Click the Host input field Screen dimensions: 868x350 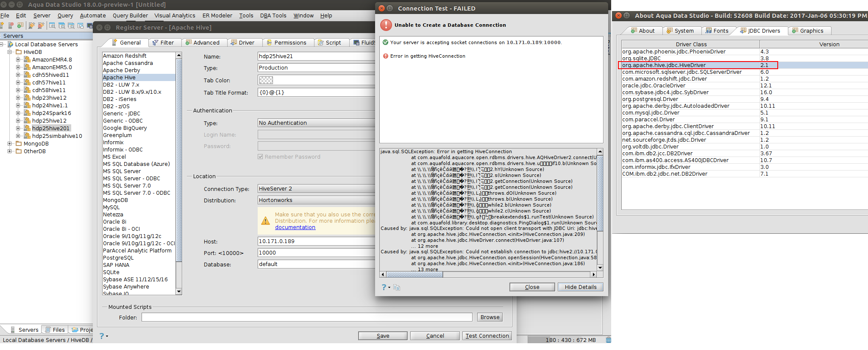coord(316,241)
